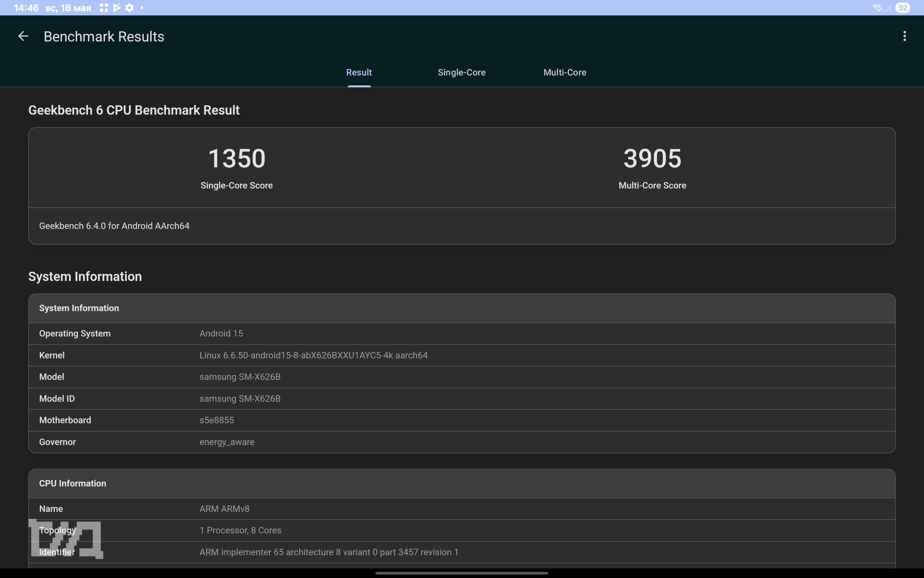The image size is (924, 578).
Task: Select the Governor row label
Action: [58, 442]
